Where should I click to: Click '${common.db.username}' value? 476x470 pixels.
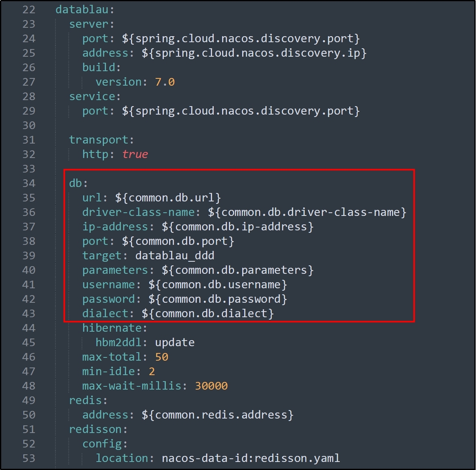[218, 285]
